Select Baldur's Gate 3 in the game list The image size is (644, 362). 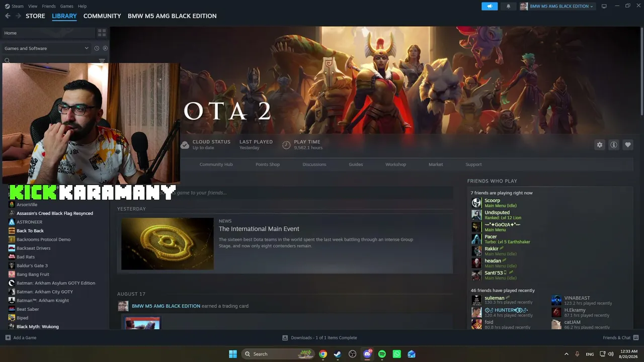pos(32,265)
